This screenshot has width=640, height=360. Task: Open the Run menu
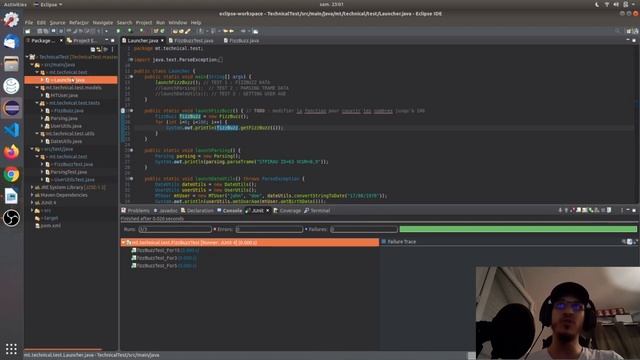click(160, 22)
